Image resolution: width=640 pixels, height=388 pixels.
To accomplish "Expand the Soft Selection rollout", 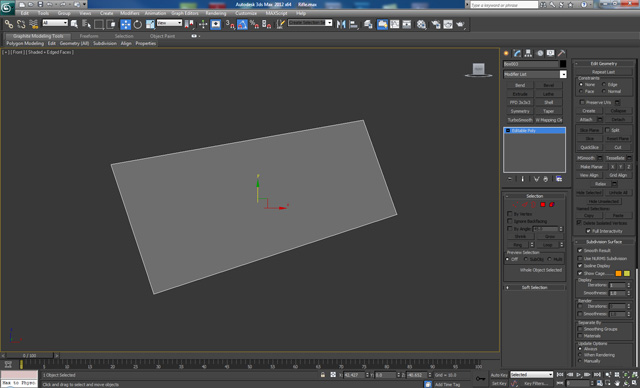I will tap(535, 288).
